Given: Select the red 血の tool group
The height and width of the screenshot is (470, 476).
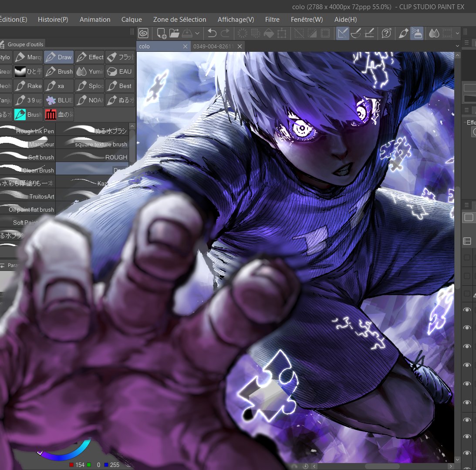Looking at the screenshot, I should point(59,115).
